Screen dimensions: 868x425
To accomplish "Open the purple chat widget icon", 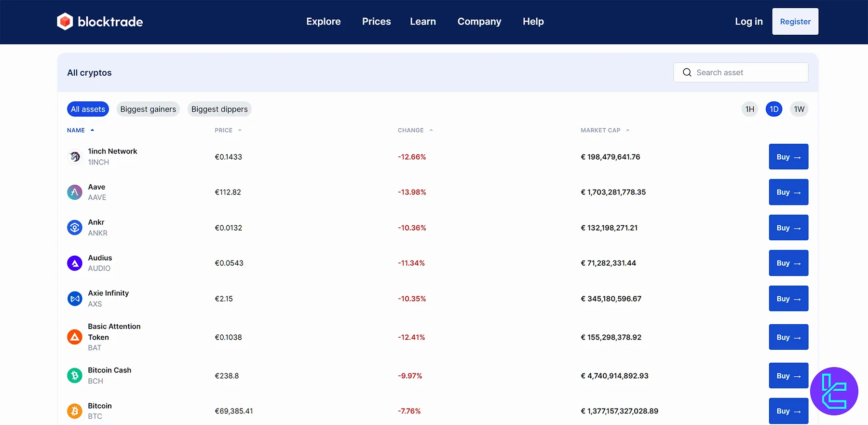I will [x=834, y=391].
